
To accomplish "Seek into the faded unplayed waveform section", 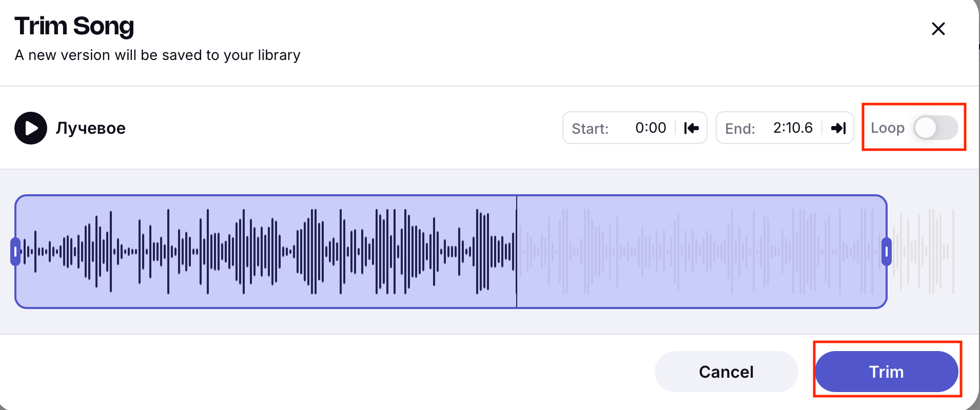I will pyautogui.click(x=693, y=252).
